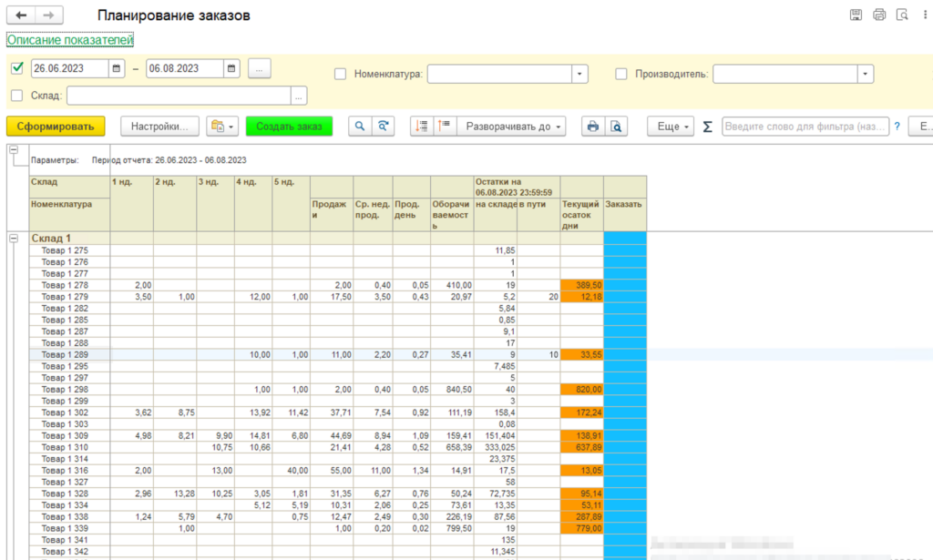The height and width of the screenshot is (560, 933).
Task: Click the ellipsis button in the Склад field
Action: [x=299, y=95]
